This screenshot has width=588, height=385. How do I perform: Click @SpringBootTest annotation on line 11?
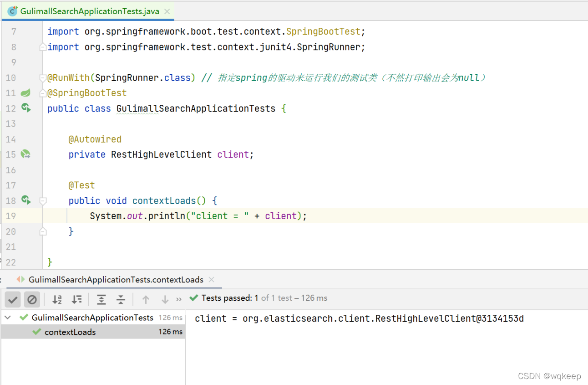[87, 93]
